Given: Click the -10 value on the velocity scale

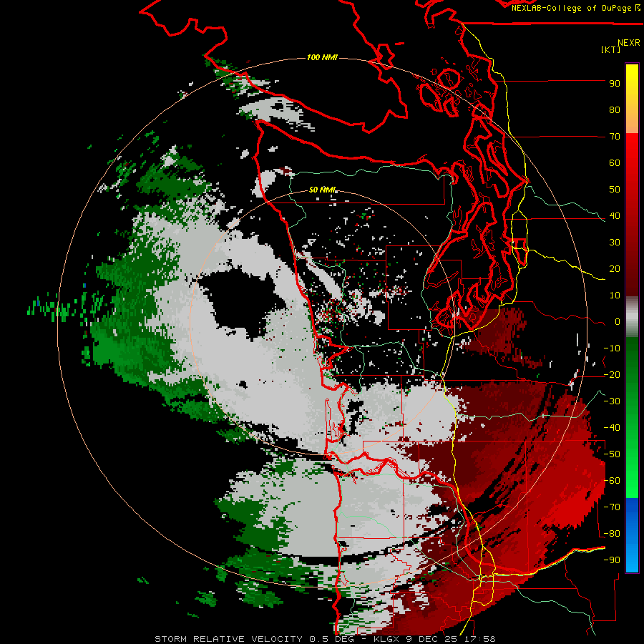Looking at the screenshot, I should point(612,348).
